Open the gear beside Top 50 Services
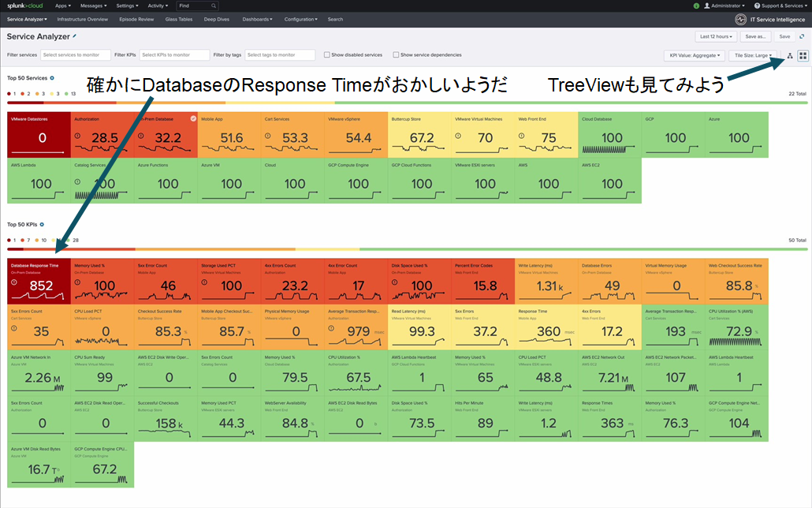Screen dimensions: 812x508 click(52, 78)
